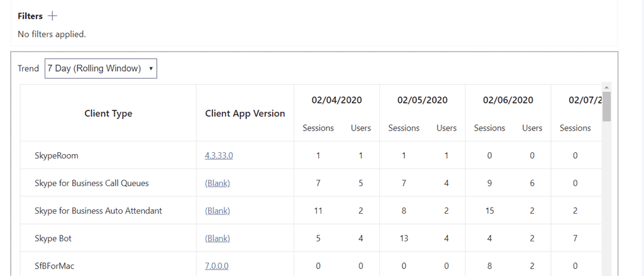Open the 4.3.33.0 version link
This screenshot has width=644, height=276.
[219, 155]
